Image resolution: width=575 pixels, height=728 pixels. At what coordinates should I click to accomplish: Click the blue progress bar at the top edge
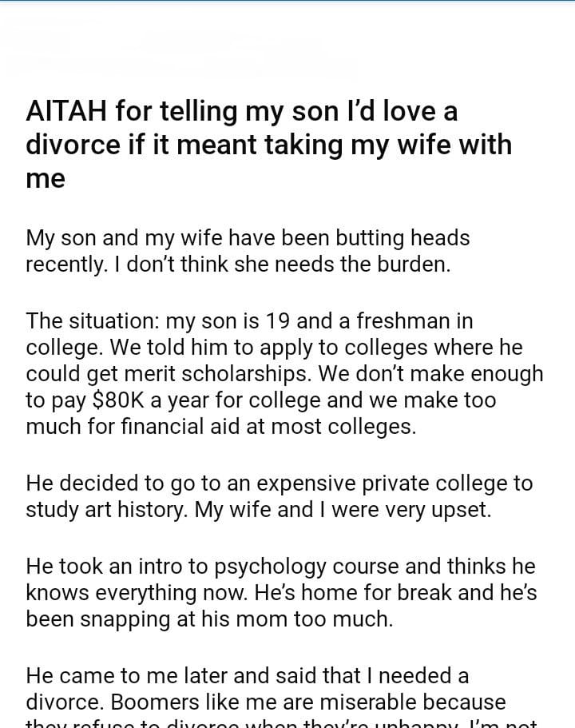[287, 1]
